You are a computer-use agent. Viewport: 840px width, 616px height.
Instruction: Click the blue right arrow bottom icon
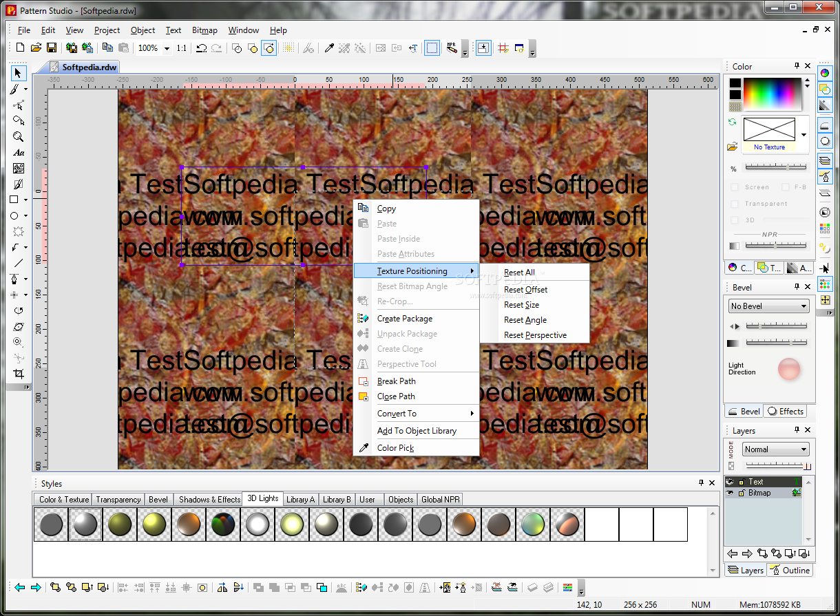(36, 587)
